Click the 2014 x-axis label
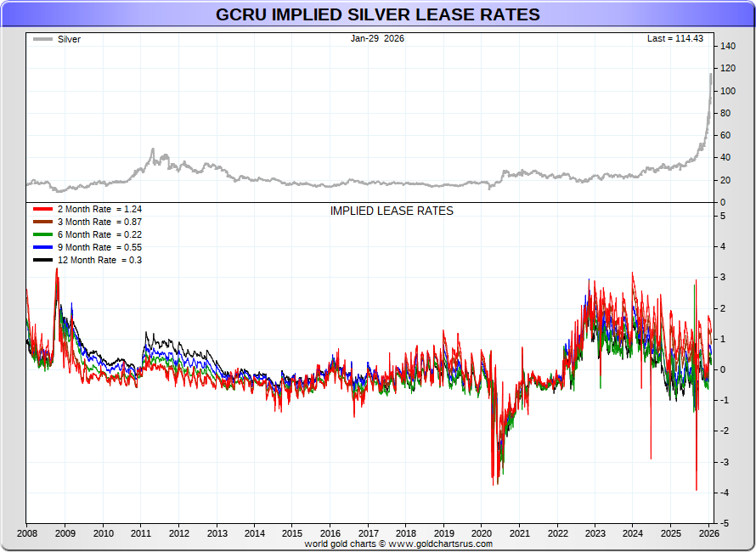This screenshot has height=552, width=756. pyautogui.click(x=255, y=533)
